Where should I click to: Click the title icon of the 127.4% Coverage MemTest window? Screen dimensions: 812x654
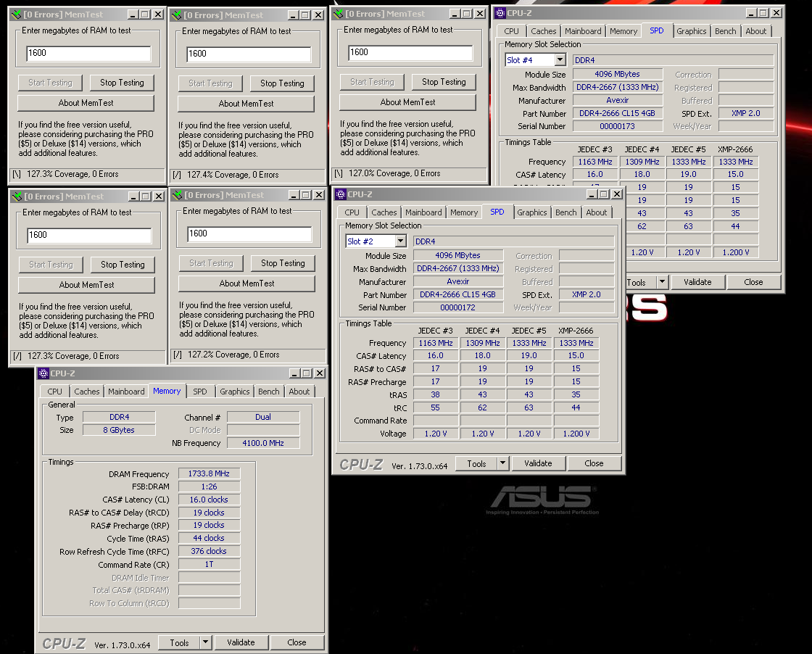(x=177, y=15)
